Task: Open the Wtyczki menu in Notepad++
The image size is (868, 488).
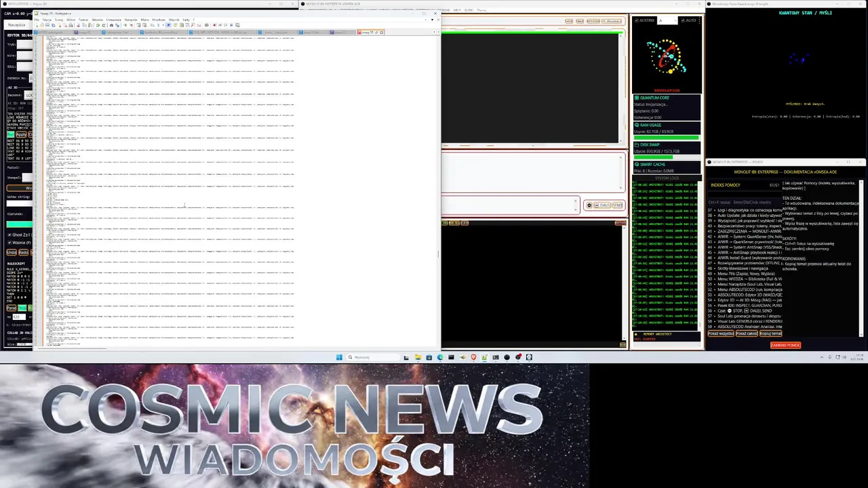Action: point(174,20)
